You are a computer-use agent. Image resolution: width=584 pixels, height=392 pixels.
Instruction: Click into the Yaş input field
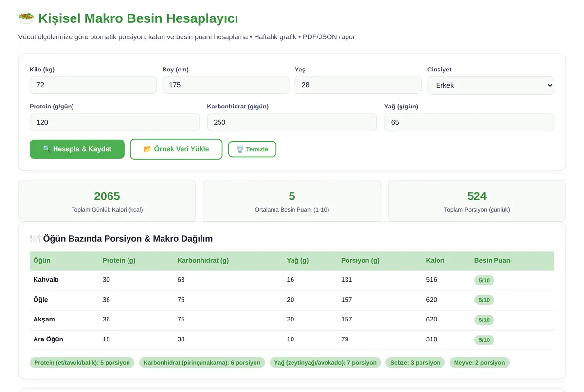click(358, 85)
